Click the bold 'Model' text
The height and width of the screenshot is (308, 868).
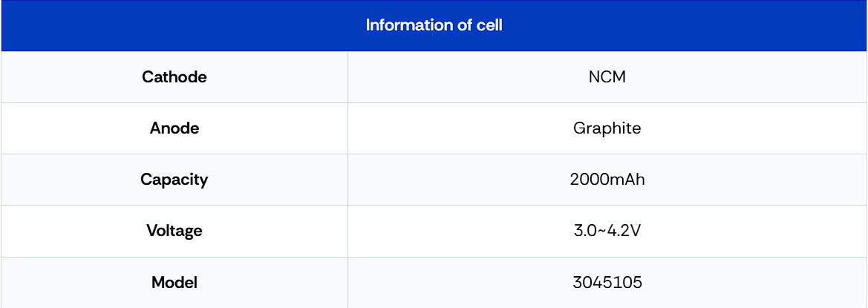click(x=174, y=283)
